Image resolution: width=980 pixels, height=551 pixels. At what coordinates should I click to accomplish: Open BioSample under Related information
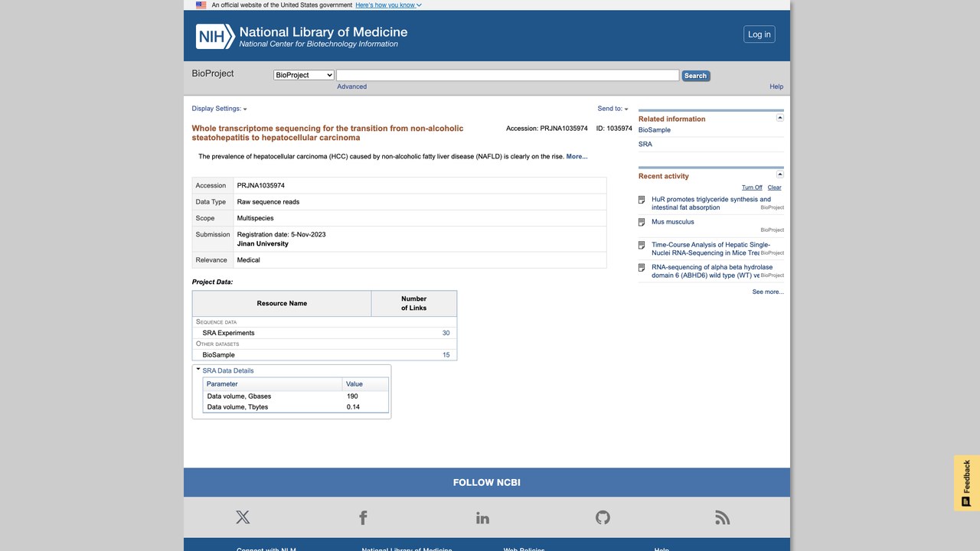(655, 130)
